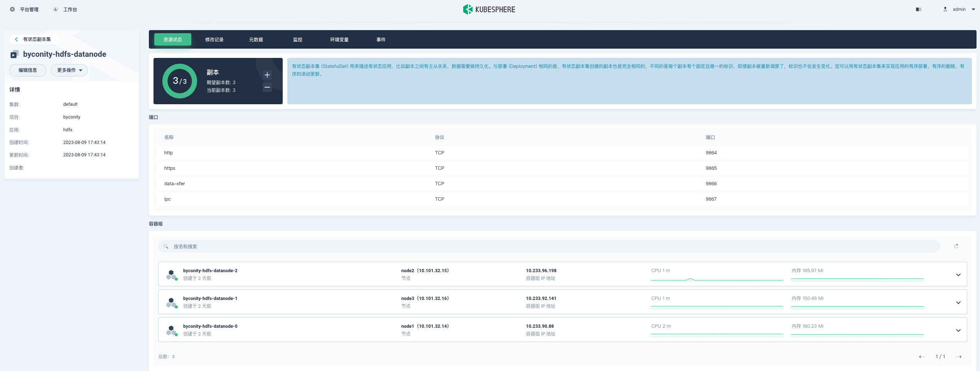Viewport: 980px width, 371px height.
Task: Click the KubeSphere logo
Action: (x=489, y=9)
